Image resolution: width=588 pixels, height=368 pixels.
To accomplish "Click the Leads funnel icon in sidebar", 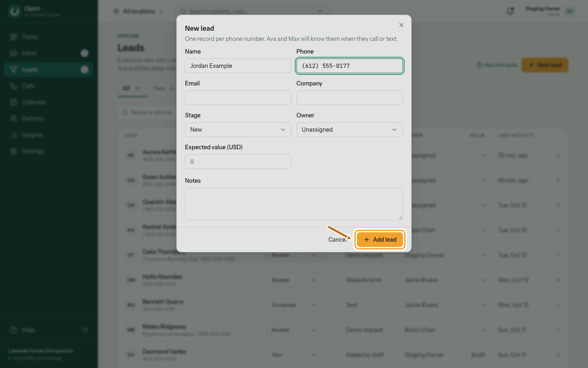I will coord(13,70).
